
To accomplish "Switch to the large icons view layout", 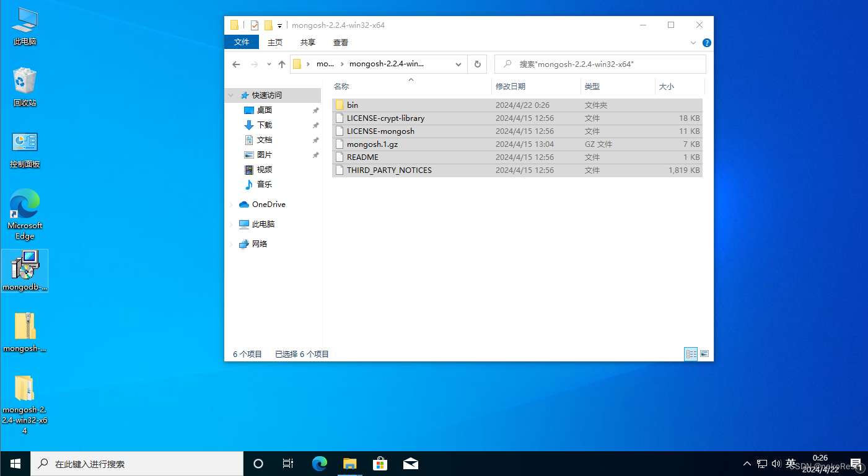I will 704,354.
